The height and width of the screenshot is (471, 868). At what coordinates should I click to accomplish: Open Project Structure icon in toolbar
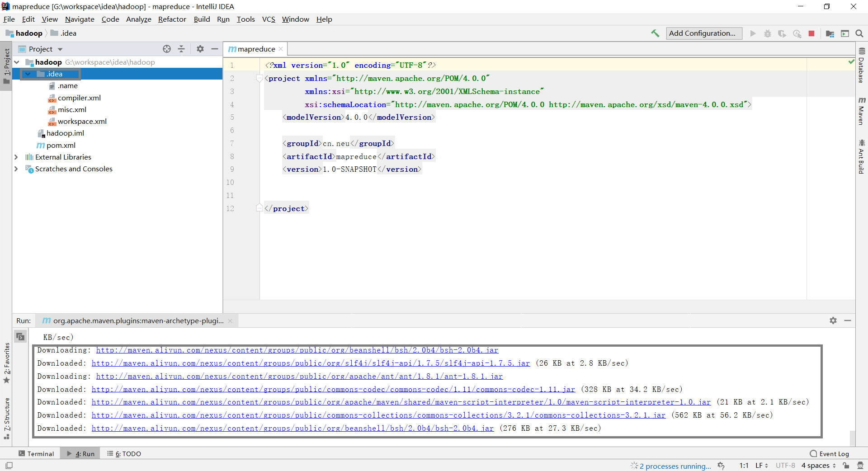tap(830, 33)
